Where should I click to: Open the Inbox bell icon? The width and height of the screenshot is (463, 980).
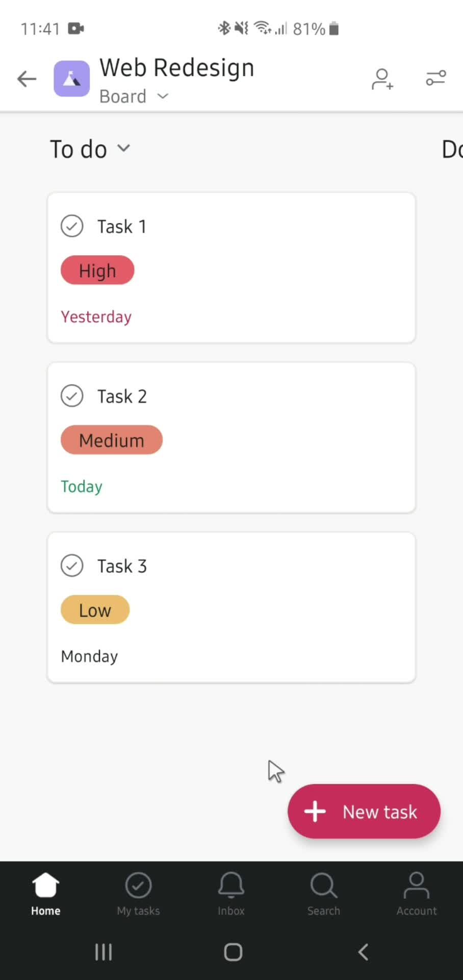click(231, 893)
